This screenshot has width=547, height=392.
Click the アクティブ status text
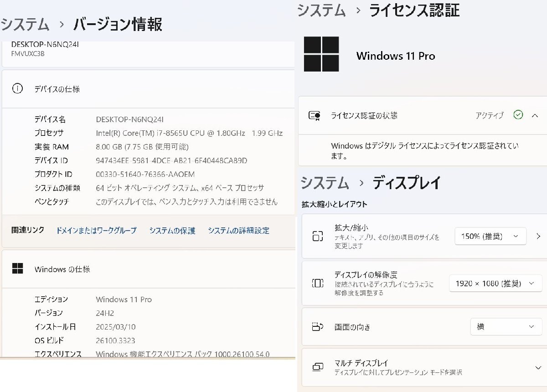pos(490,115)
